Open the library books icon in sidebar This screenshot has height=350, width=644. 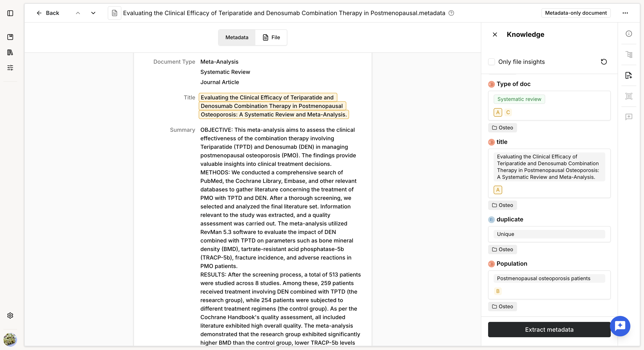tap(10, 52)
